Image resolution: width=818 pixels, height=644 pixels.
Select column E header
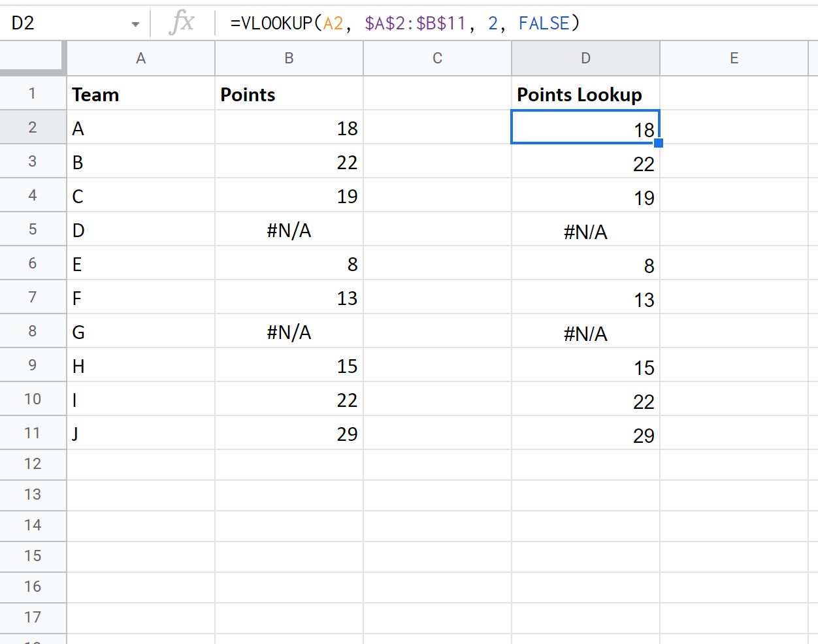(x=734, y=58)
